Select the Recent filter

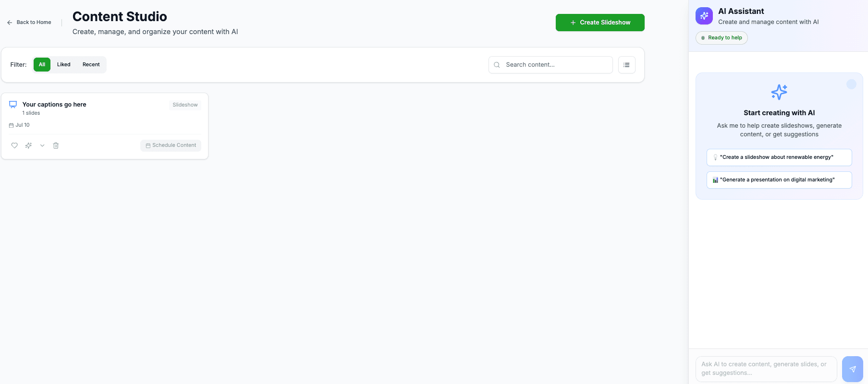tap(91, 65)
